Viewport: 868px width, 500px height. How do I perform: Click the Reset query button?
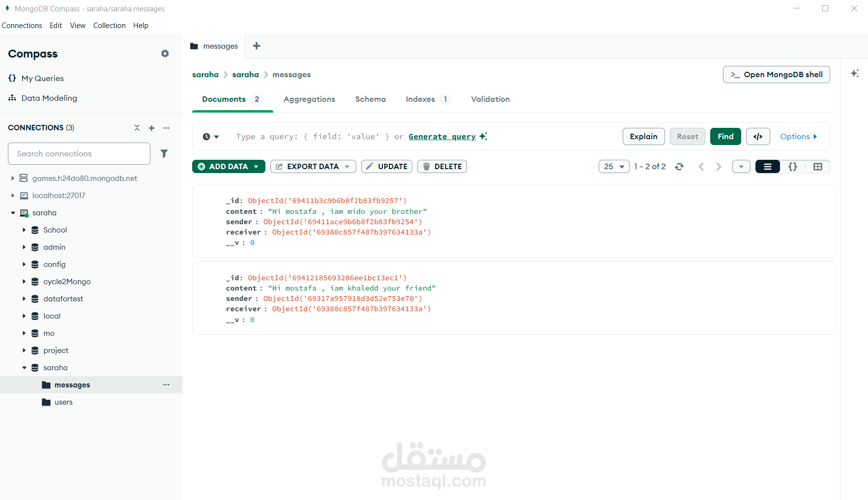coord(688,137)
